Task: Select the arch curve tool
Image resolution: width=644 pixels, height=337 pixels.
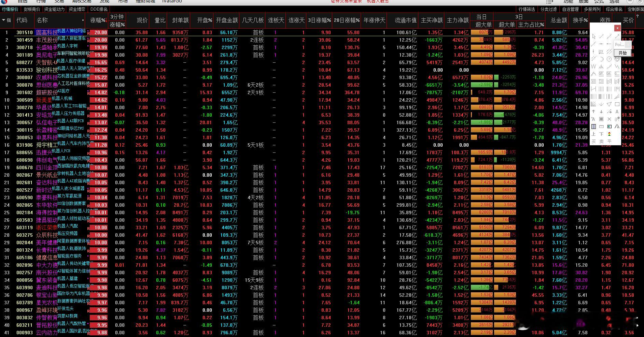Action: pos(617,126)
